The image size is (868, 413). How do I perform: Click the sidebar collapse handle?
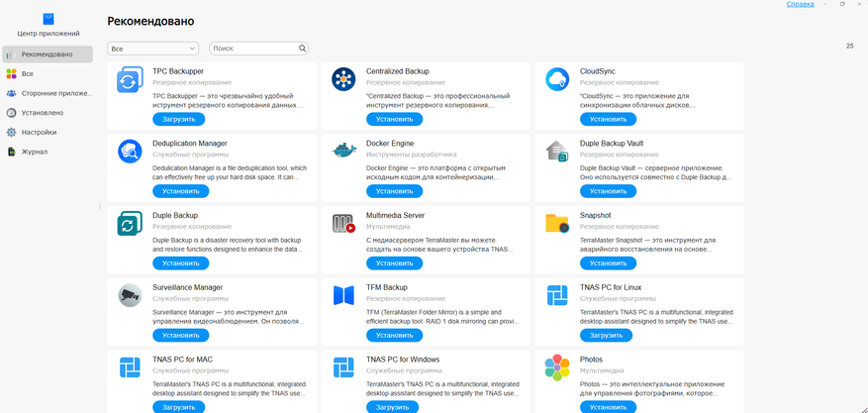pos(100,206)
